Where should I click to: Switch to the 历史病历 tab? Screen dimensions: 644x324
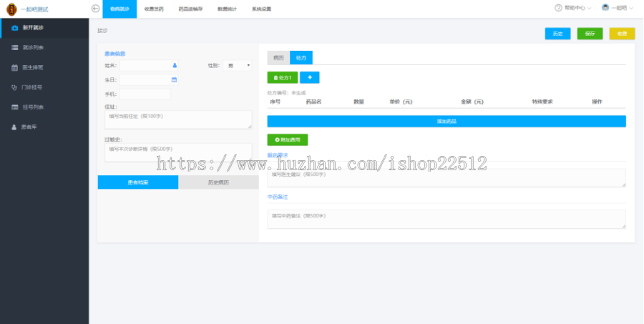(x=218, y=182)
